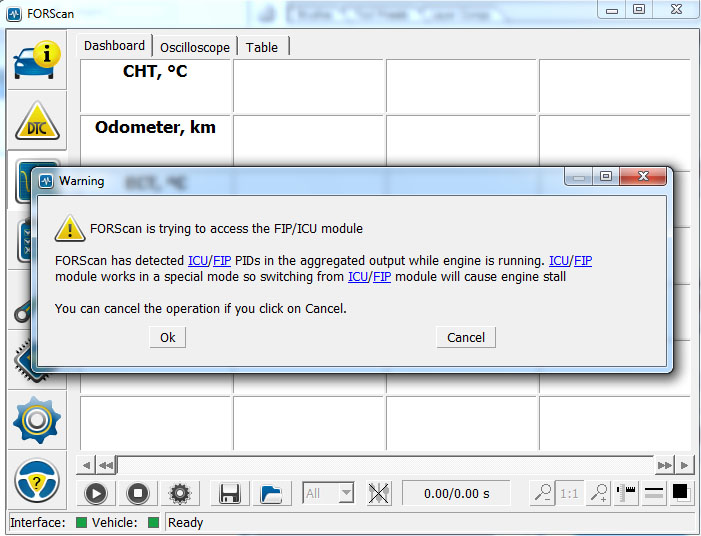The image size is (701, 536).
Task: Open the configuration gear icon in sidebar
Action: 37,419
